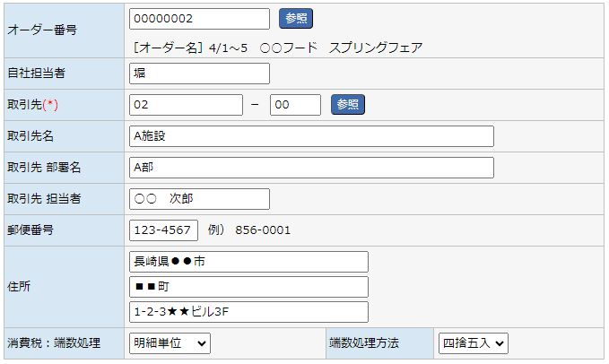Click the postal code example text 856-0001

(x=263, y=230)
